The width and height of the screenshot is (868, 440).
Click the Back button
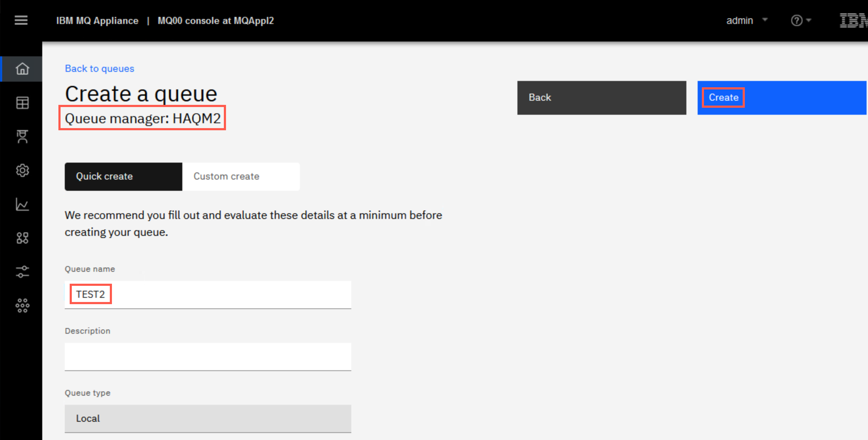[602, 98]
